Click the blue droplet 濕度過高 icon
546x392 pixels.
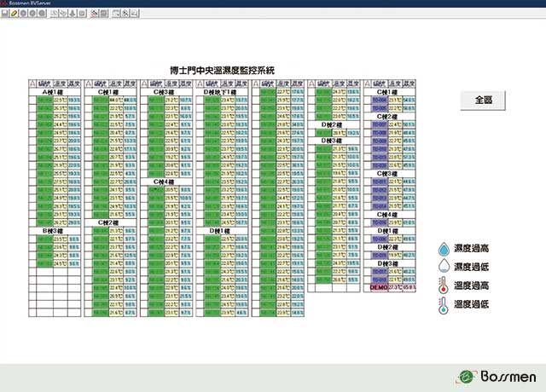(x=443, y=249)
